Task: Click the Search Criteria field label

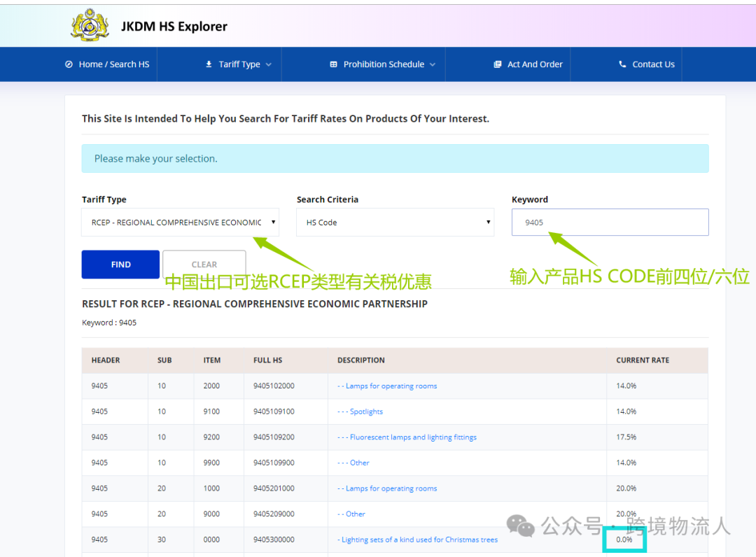Action: (x=328, y=199)
